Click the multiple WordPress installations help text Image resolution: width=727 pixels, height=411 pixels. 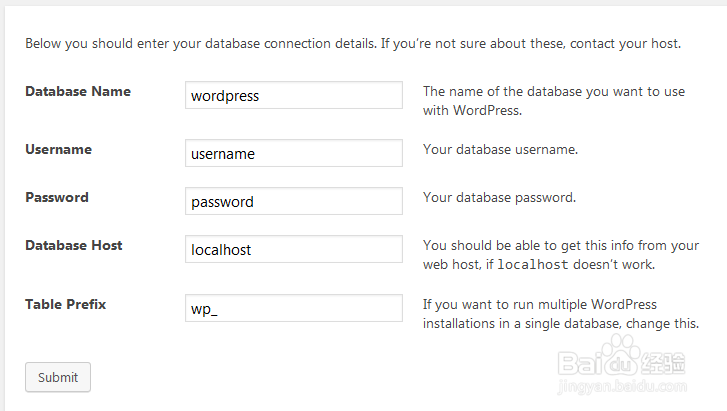click(560, 313)
